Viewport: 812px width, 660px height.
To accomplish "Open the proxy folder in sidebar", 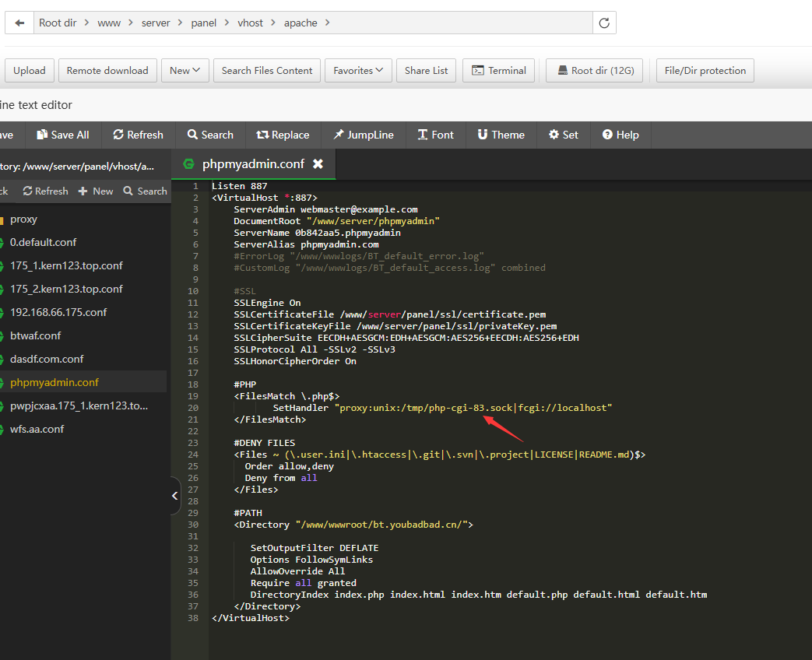I will tap(23, 219).
